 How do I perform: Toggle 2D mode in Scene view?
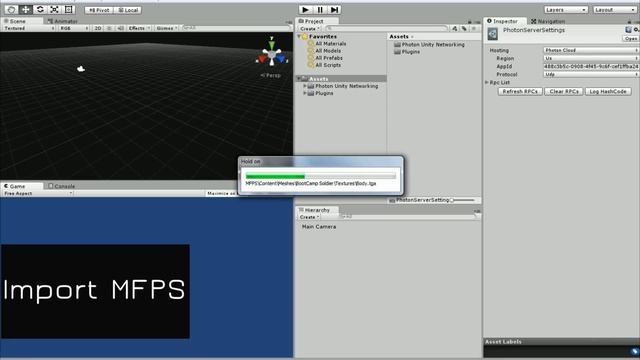(98, 28)
